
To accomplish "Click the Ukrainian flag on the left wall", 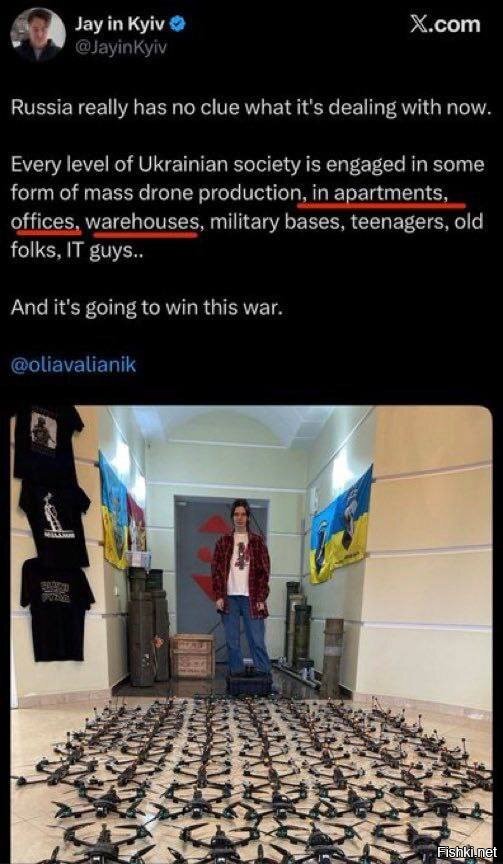I will 114,511.
